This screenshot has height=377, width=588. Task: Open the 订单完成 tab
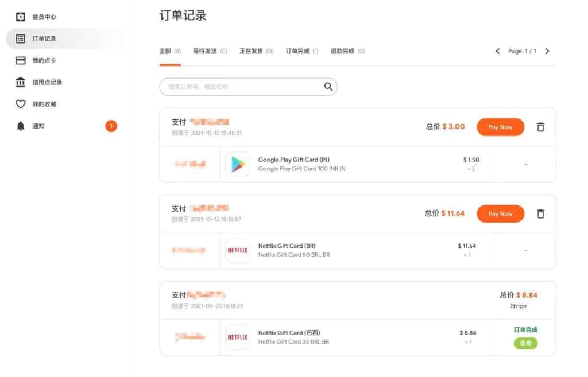tap(298, 50)
